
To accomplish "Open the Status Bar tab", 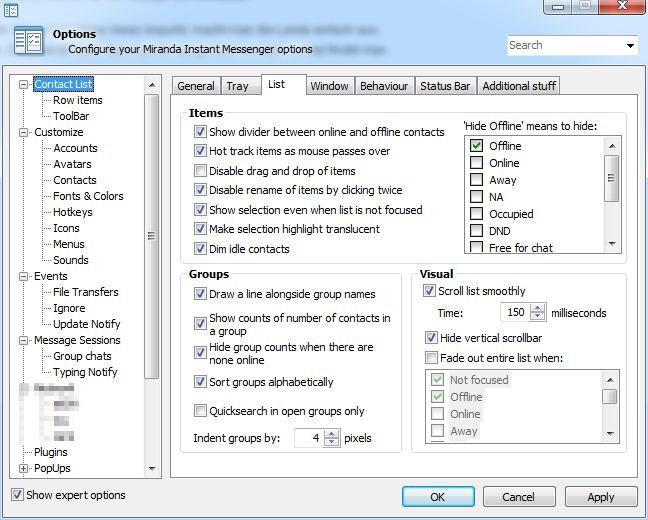I will coord(445,86).
